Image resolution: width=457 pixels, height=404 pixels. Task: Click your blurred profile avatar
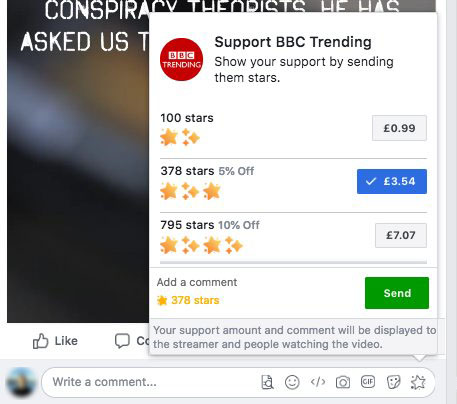pyautogui.click(x=21, y=383)
